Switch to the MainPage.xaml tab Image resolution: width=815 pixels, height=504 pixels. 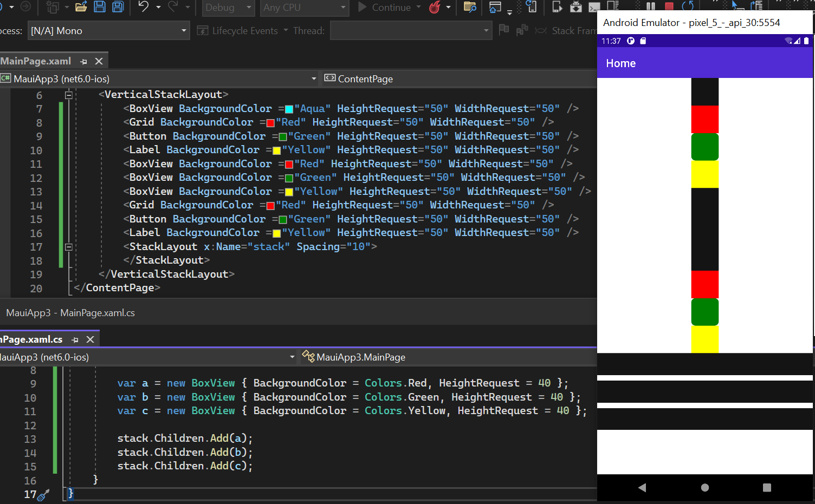tap(36, 60)
